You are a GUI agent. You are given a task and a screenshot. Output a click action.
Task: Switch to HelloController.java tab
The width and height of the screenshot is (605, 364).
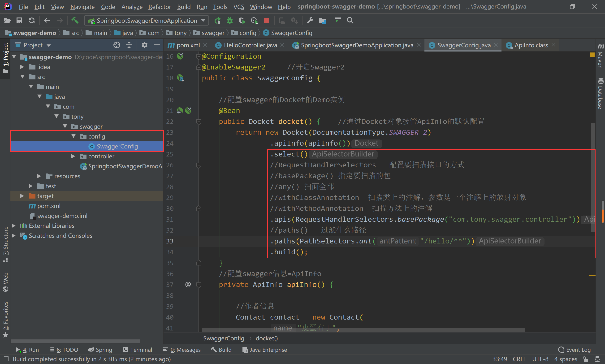pos(250,45)
